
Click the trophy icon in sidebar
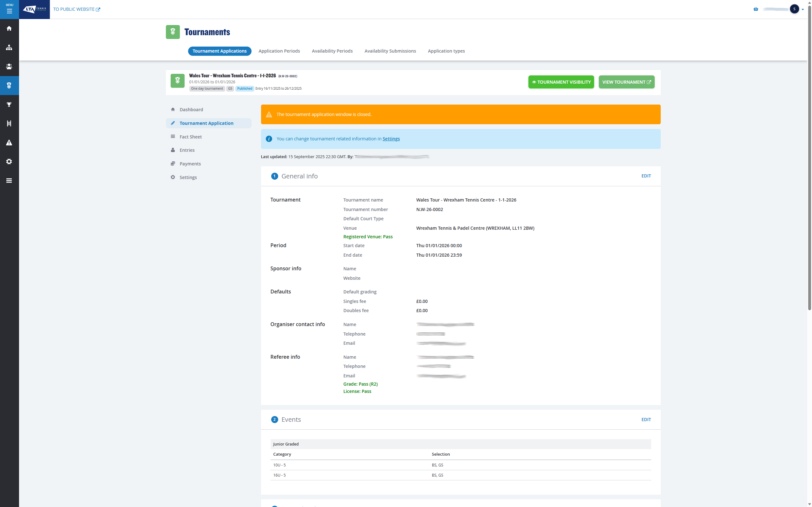[10, 105]
